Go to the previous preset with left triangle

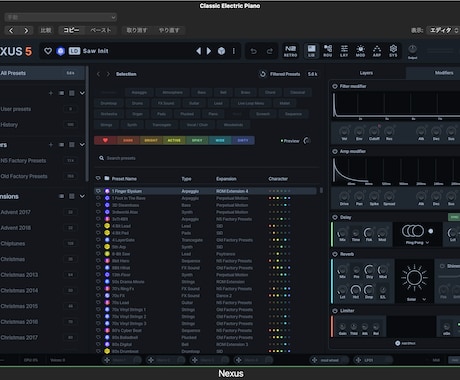point(199,51)
